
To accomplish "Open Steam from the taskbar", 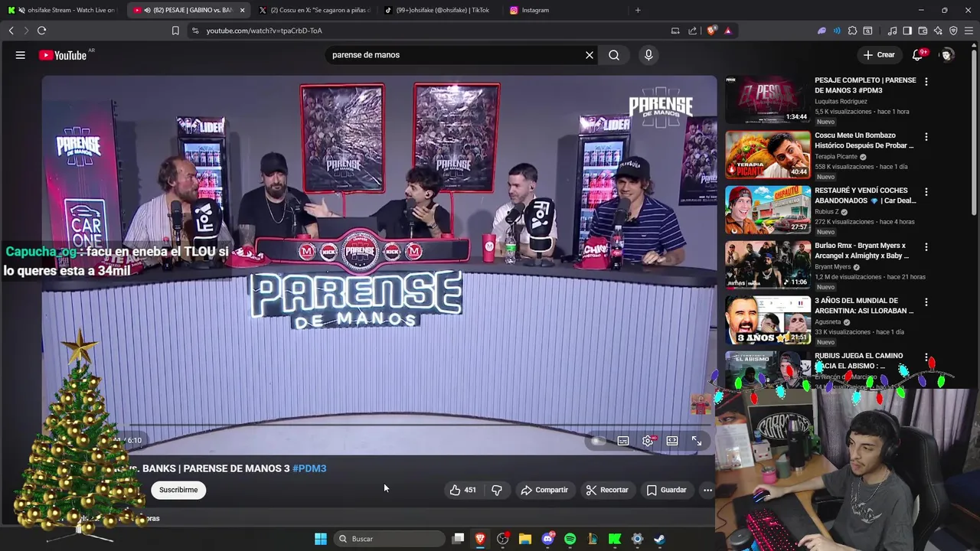I will click(x=659, y=539).
